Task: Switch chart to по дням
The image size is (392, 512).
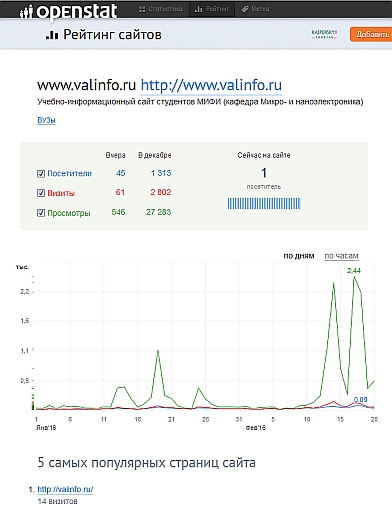Action: point(299,256)
